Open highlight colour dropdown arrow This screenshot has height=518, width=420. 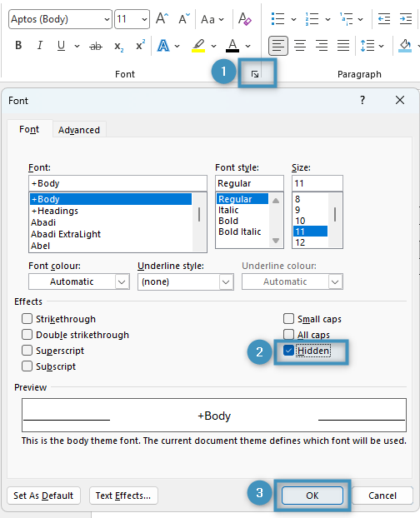pos(214,46)
